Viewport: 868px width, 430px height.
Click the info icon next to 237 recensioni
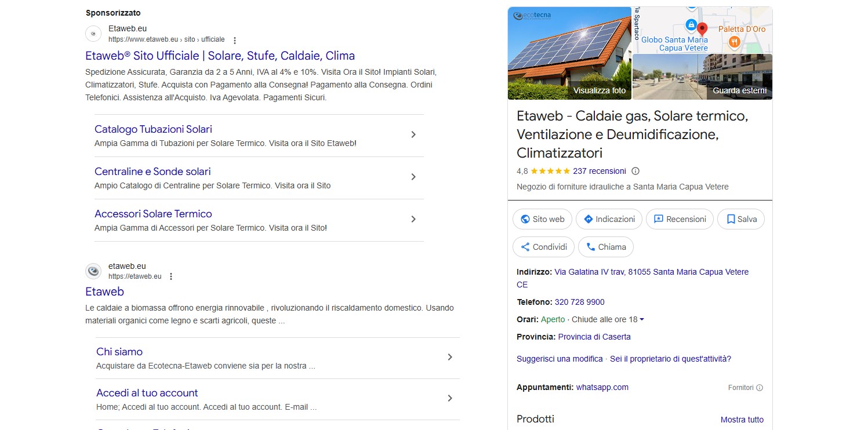pos(635,171)
